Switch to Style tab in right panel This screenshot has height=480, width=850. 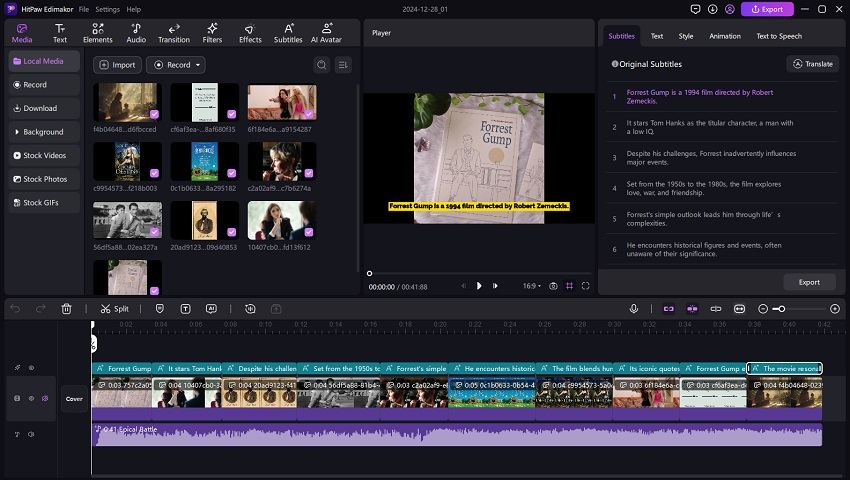point(686,36)
